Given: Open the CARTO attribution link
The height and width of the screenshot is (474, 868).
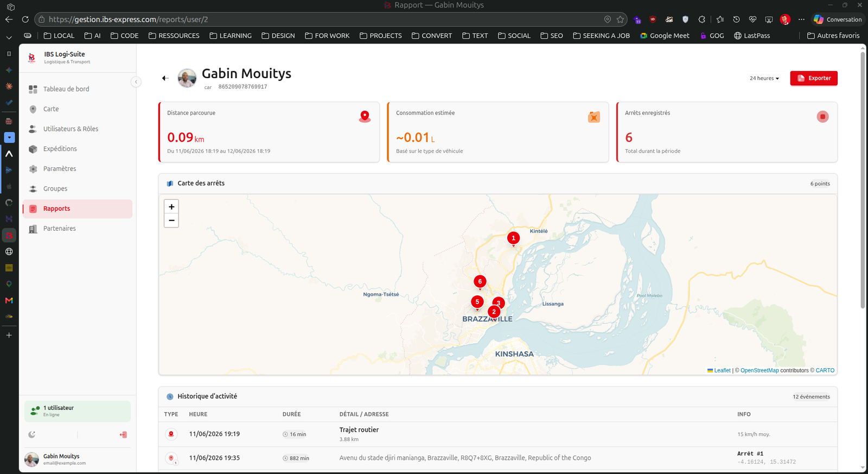Looking at the screenshot, I should tap(825, 370).
